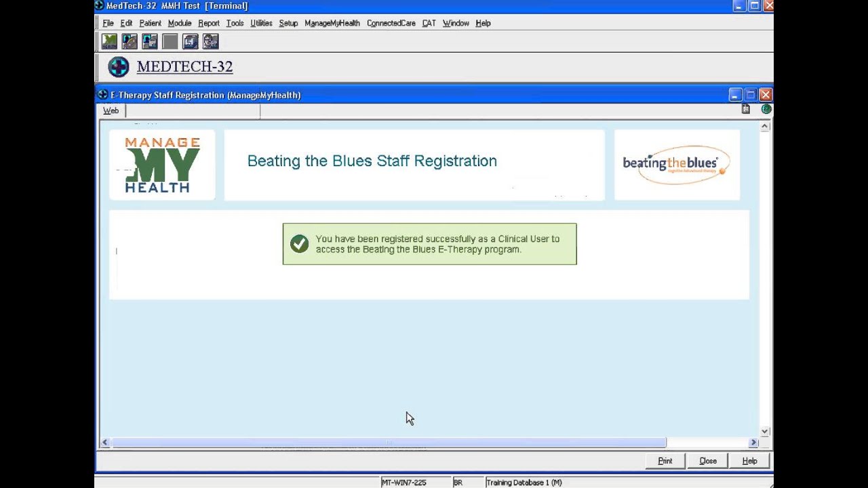Click the small document icon beside the globe icon
This screenshot has height=488, width=868.
click(x=746, y=109)
